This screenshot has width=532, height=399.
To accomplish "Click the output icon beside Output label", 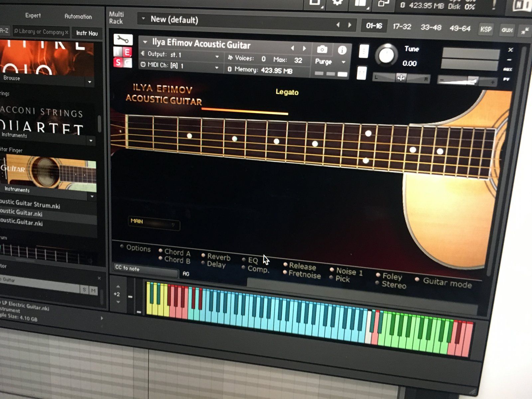I will (143, 53).
